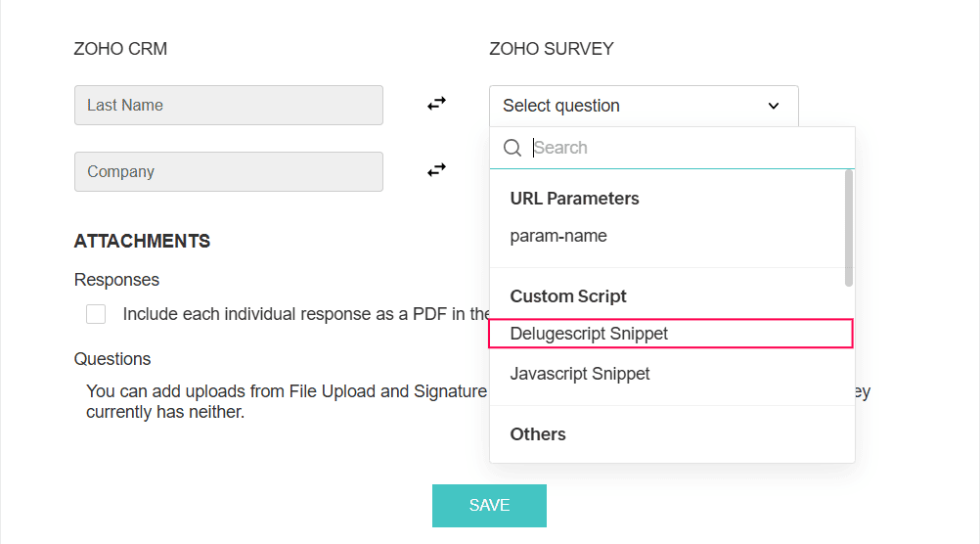Pick the Javascript Snippet option
The height and width of the screenshot is (544, 980).
coord(580,374)
